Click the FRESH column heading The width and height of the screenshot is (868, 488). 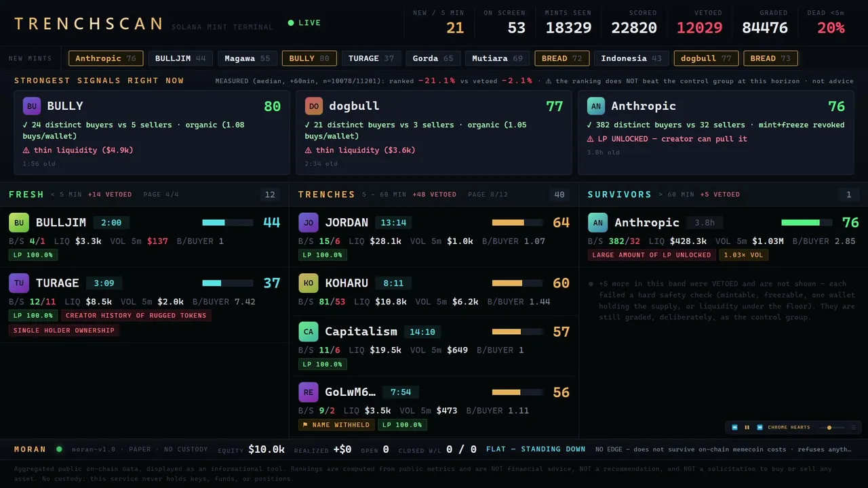26,195
